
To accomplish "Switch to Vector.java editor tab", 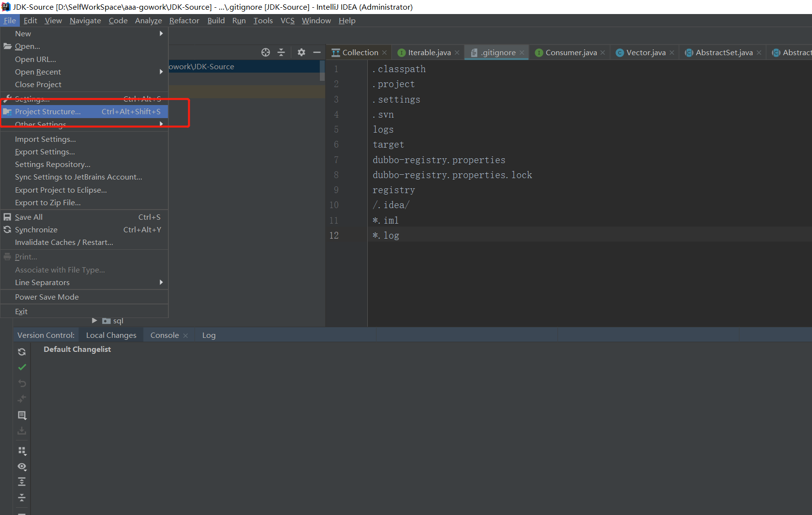I will (645, 52).
